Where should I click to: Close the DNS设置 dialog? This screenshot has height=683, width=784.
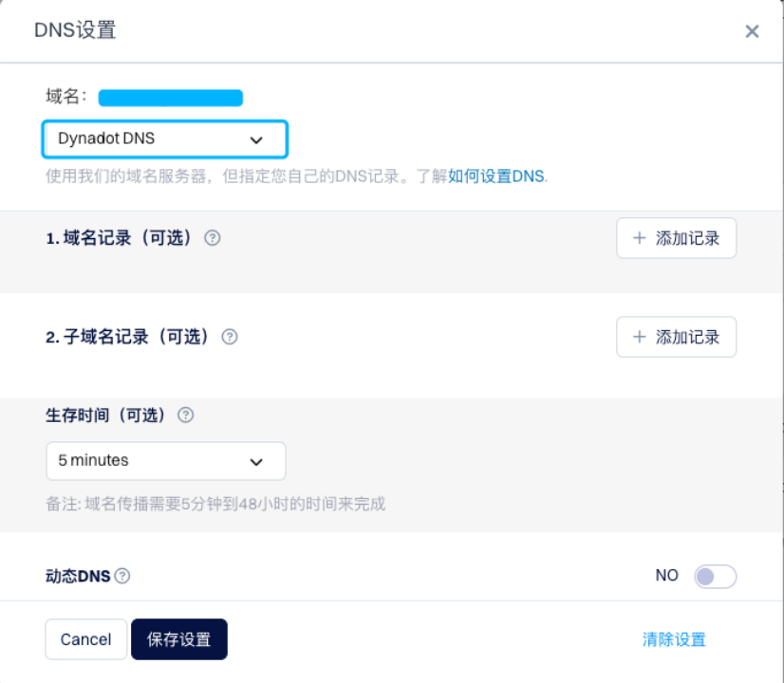tap(752, 31)
